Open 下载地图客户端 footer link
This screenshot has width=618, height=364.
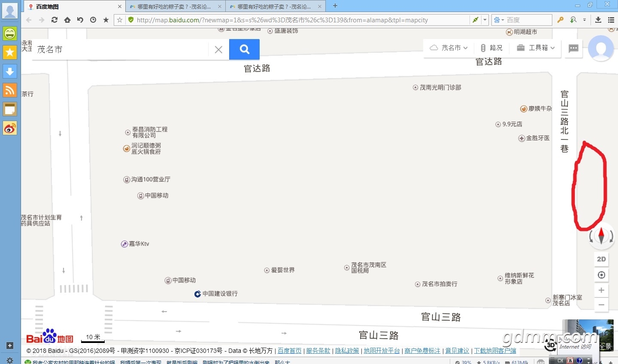(495, 351)
